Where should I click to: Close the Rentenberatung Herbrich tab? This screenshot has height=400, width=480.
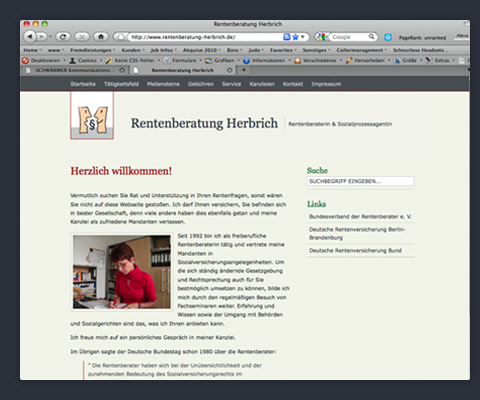pyautogui.click(x=230, y=70)
